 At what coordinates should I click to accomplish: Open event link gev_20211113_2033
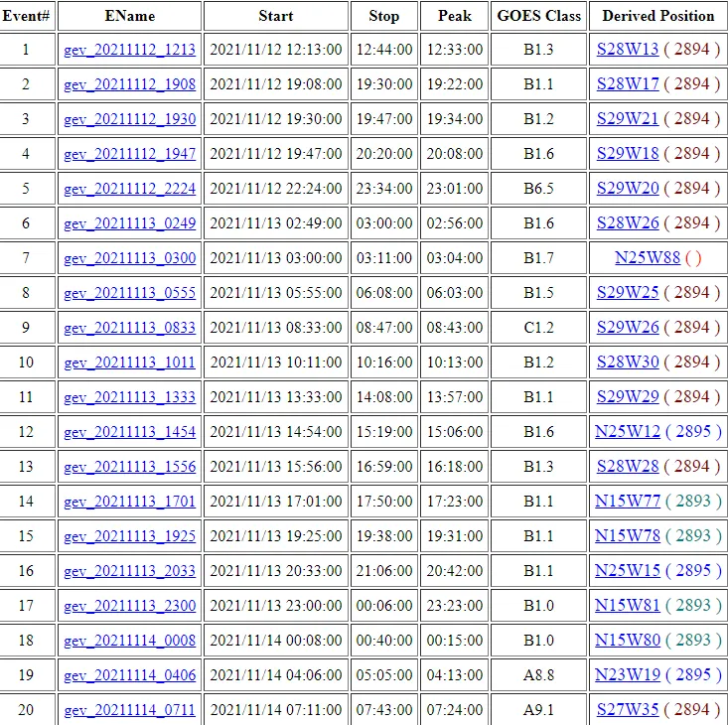pyautogui.click(x=129, y=571)
